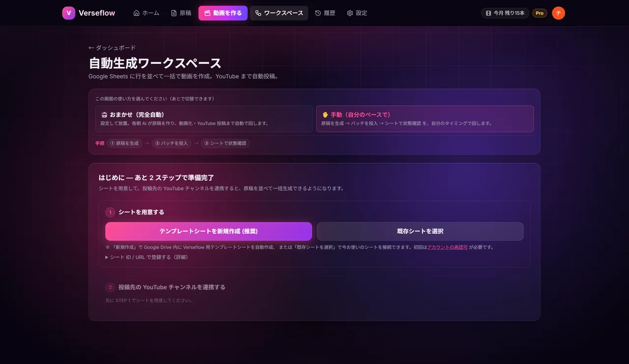Viewport: 629px width, 364px height.
Task: Click text 先に STEP 1 でシートを用意してください。
Action: click(149, 300)
